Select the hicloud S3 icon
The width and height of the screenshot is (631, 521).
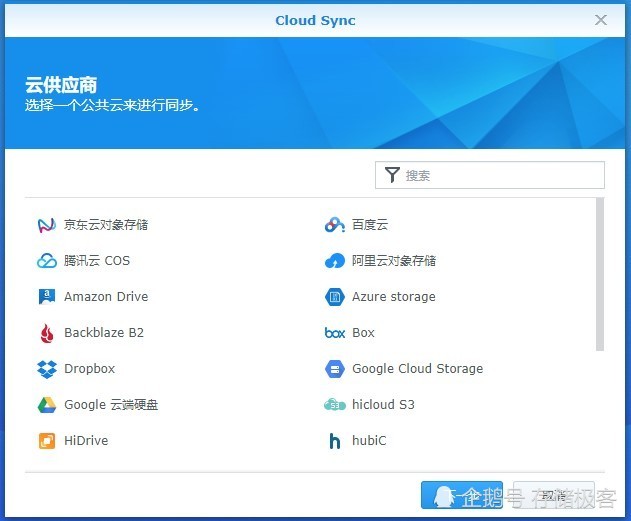(335, 405)
